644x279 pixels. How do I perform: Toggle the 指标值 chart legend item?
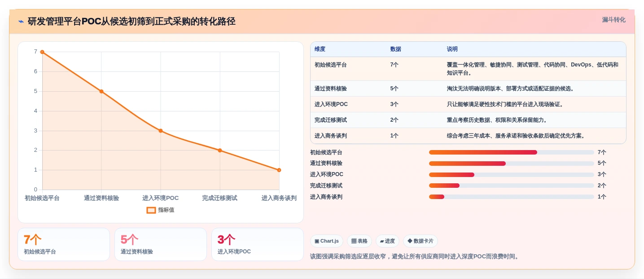[160, 210]
